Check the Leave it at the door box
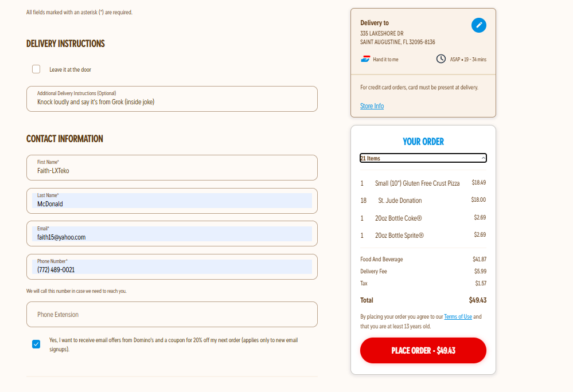Screen dimensions: 573x392 pyautogui.click(x=36, y=69)
